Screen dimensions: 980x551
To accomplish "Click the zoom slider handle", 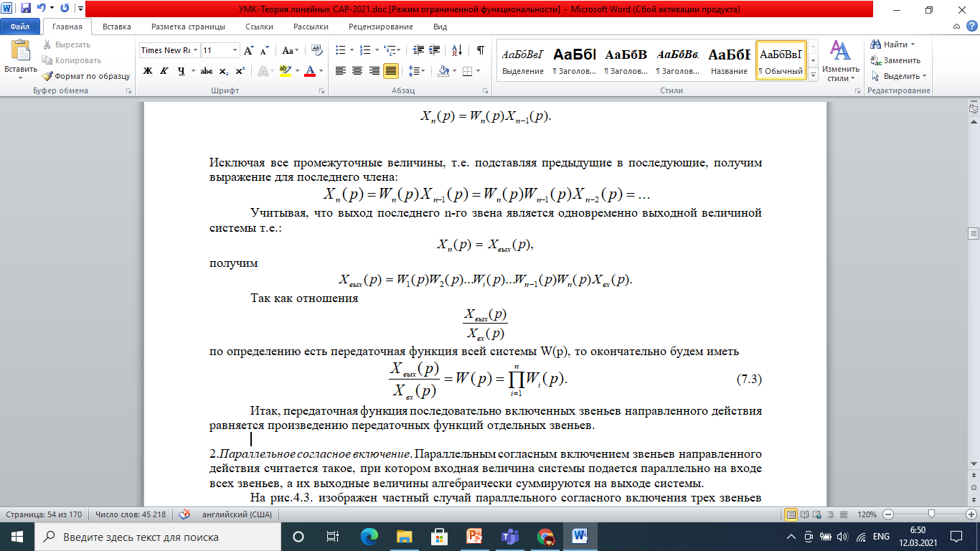I will point(931,514).
